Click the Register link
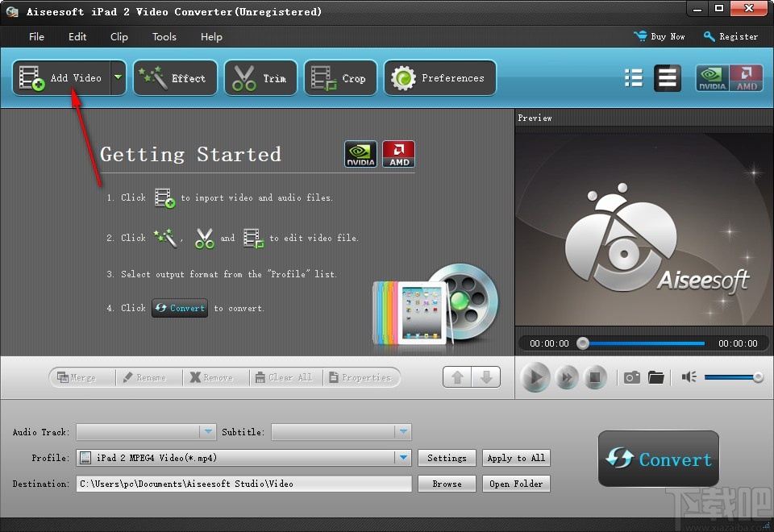This screenshot has width=774, height=532. point(731,36)
